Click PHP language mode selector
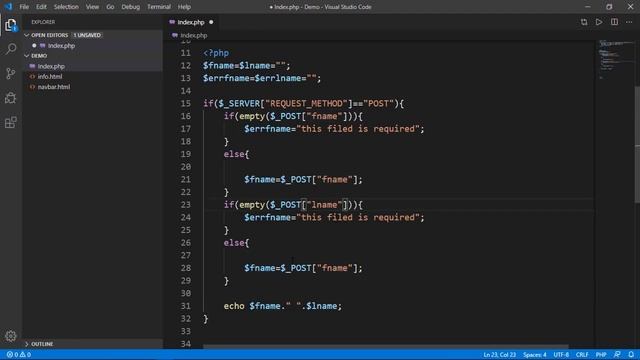Viewport: 640px width, 360px height. click(601, 355)
